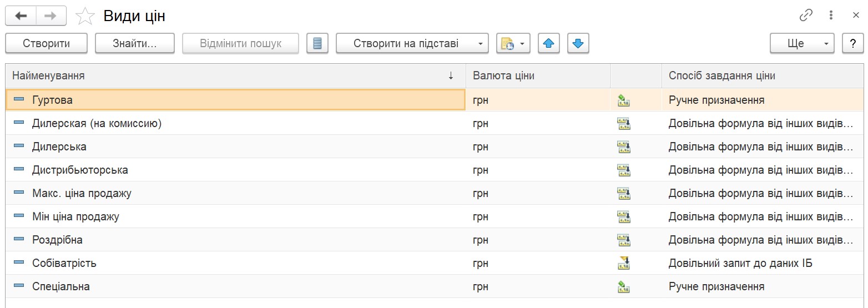Viewport: 868px width, 308px height.
Task: Click the item marker icon beside Спеціальна
Action: click(19, 286)
